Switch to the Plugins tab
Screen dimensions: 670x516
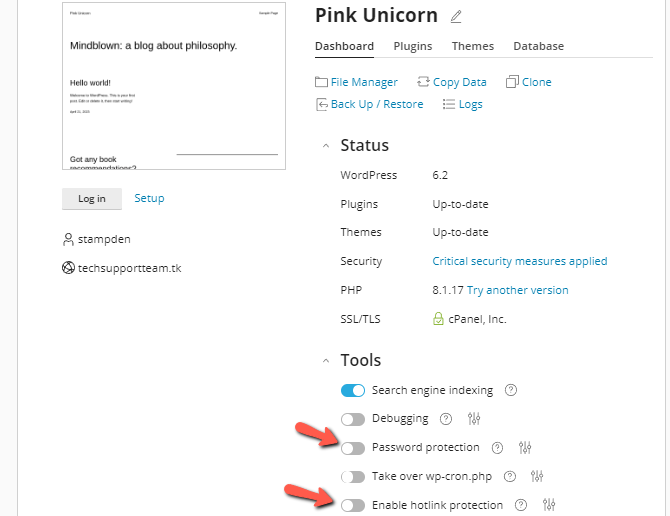coord(412,46)
